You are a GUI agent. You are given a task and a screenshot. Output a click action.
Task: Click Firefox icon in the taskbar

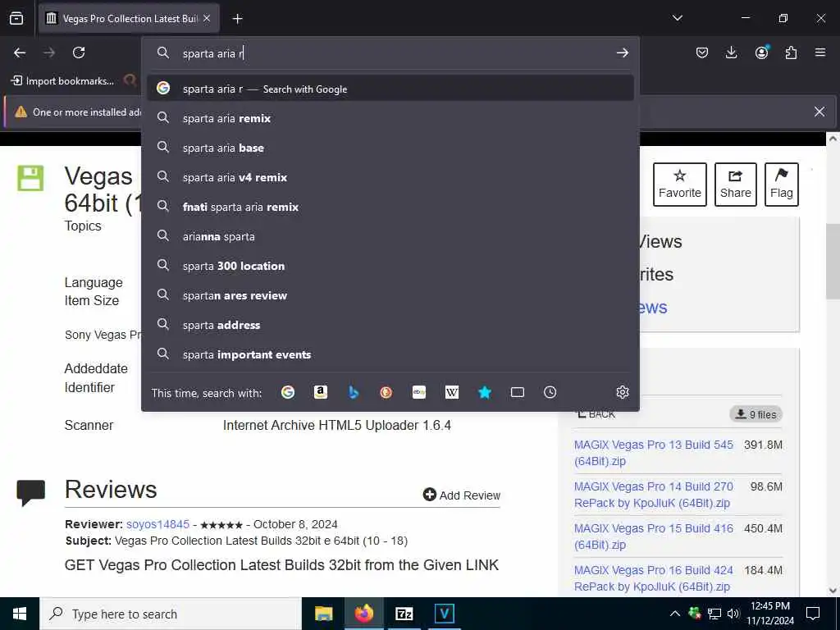click(x=363, y=614)
